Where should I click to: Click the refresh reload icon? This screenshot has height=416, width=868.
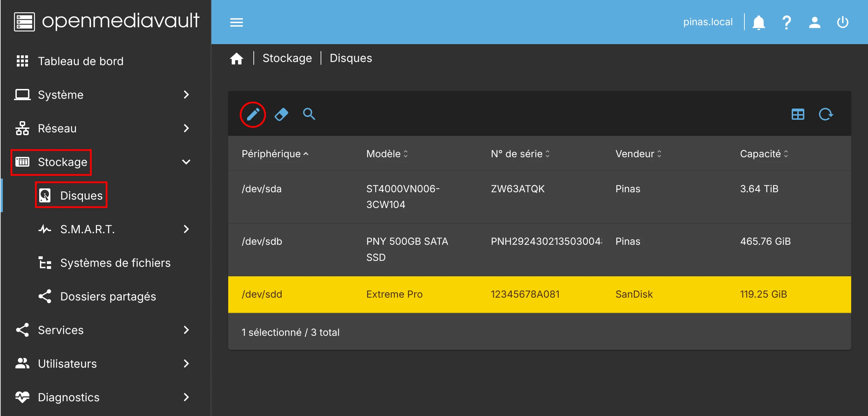[826, 115]
